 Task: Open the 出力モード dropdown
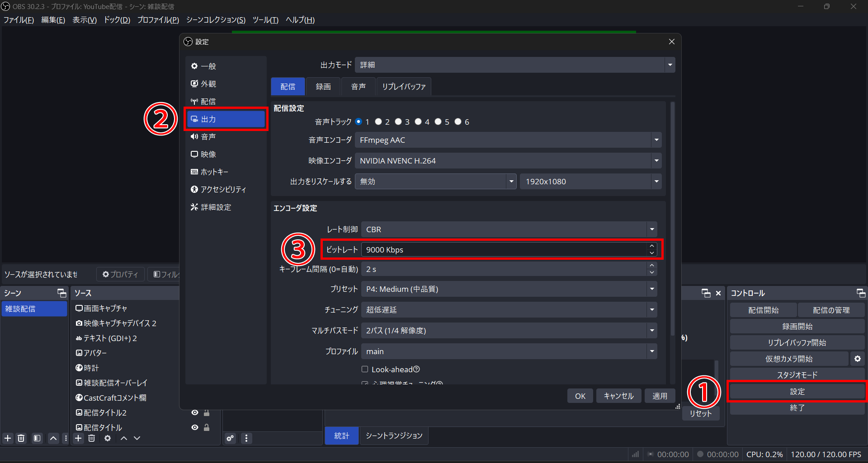click(x=515, y=65)
